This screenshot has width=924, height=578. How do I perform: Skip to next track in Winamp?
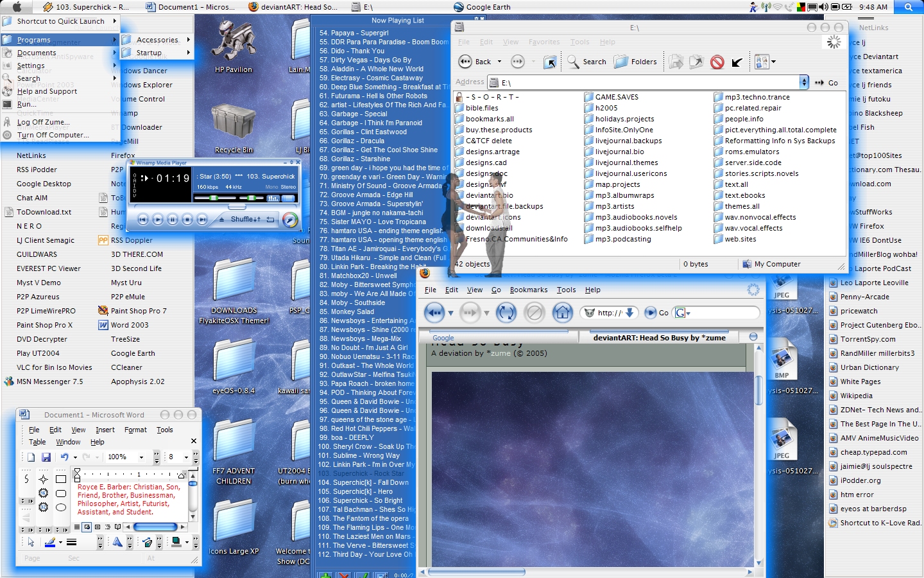point(202,219)
